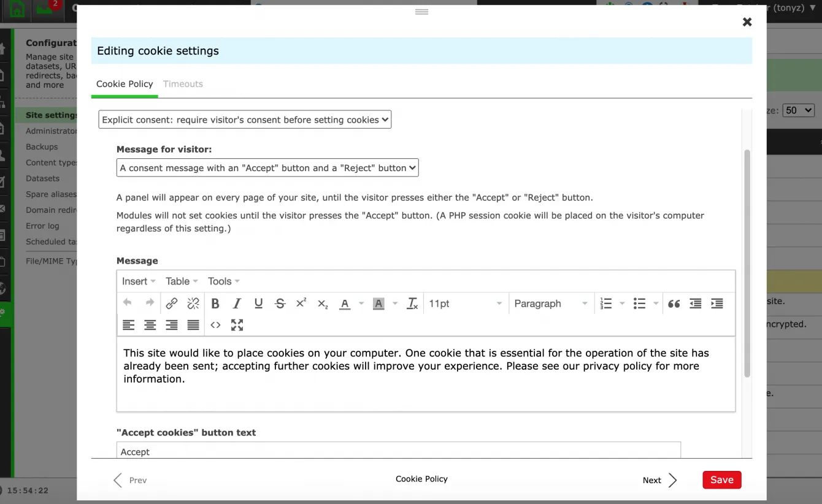
Task: Open the source code view icon
Action: pyautogui.click(x=215, y=325)
